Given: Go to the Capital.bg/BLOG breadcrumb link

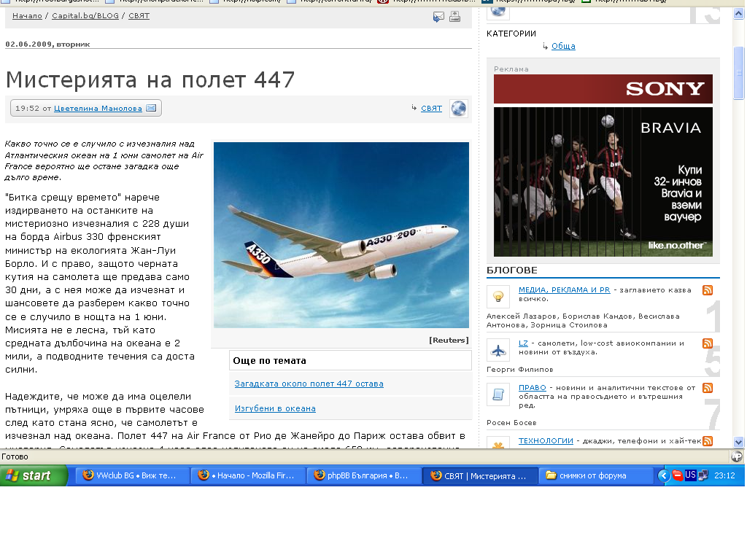Looking at the screenshot, I should coord(85,16).
